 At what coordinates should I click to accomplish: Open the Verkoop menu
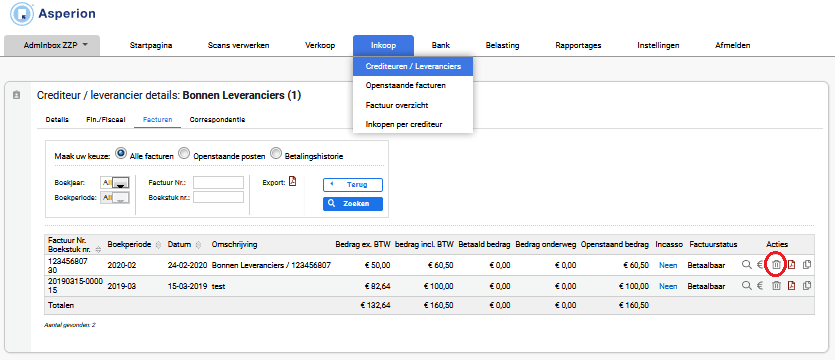320,45
